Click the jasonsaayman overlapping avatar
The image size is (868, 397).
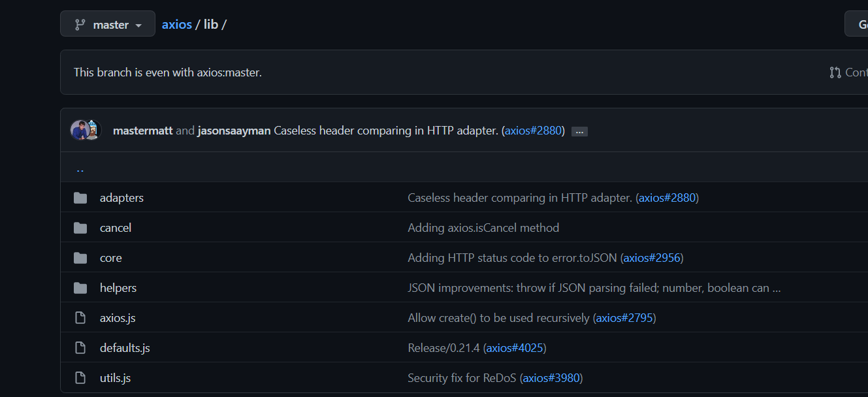pyautogui.click(x=95, y=131)
